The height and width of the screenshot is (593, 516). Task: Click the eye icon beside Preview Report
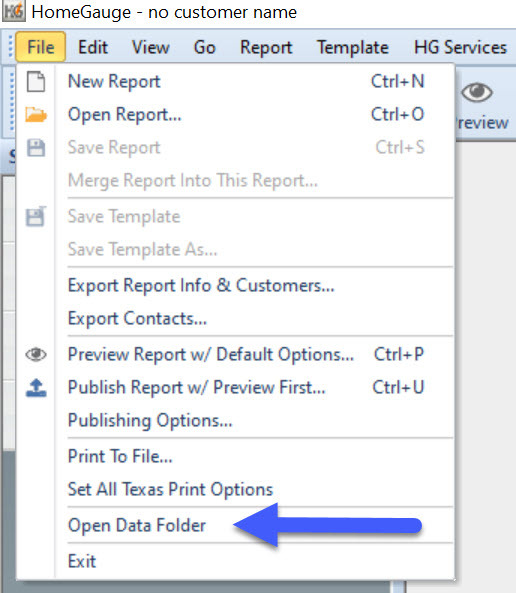[36, 354]
